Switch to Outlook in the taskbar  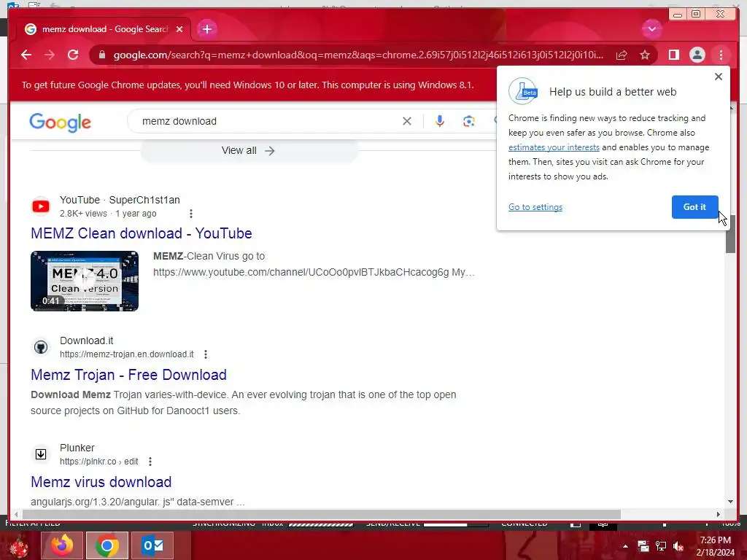(x=153, y=545)
